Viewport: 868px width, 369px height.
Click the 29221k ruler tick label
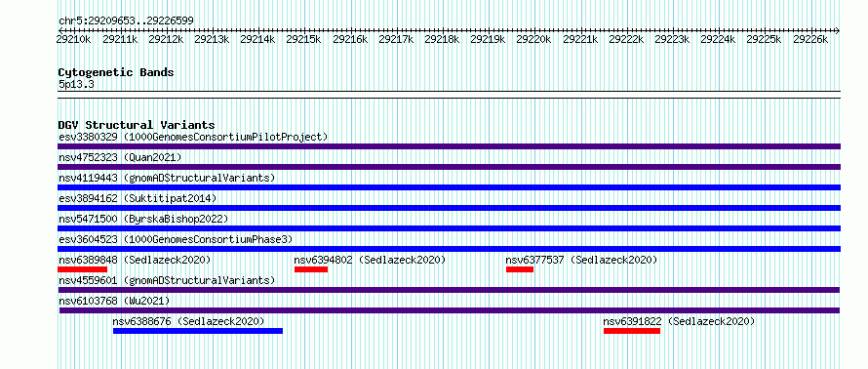point(580,39)
